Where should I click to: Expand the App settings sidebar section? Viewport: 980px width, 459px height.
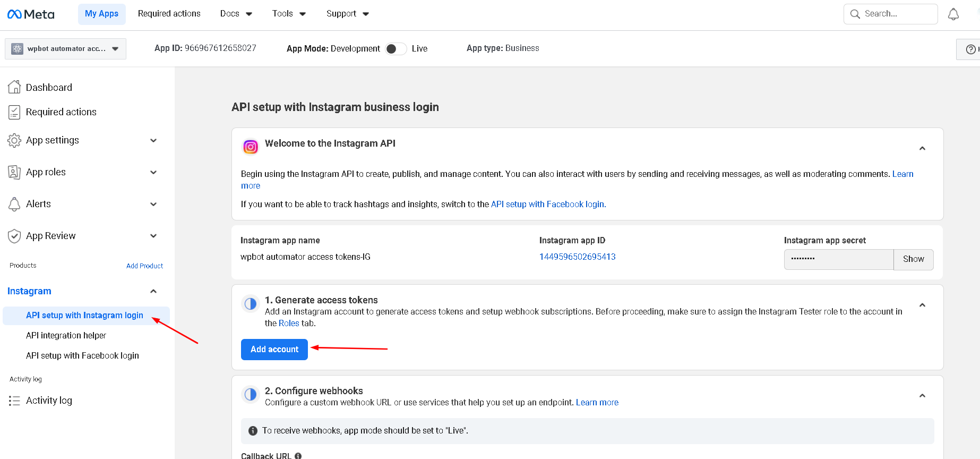pos(153,141)
